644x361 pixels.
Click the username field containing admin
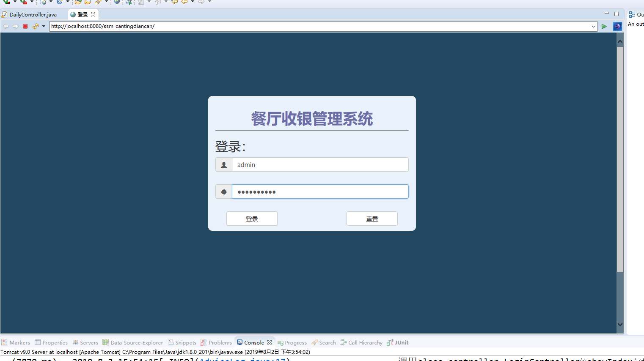pos(320,164)
